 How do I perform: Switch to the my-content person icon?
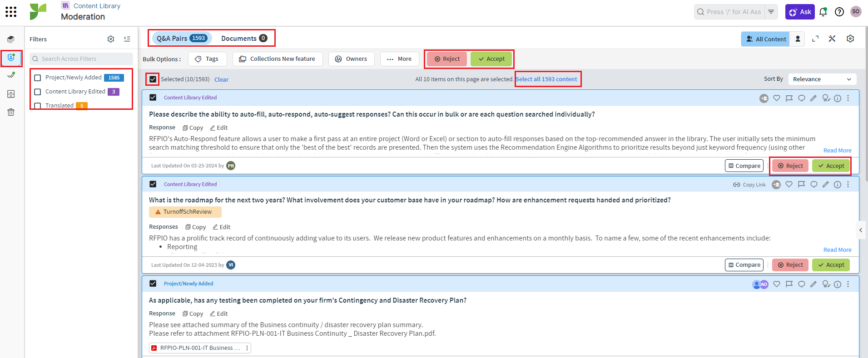pos(798,39)
